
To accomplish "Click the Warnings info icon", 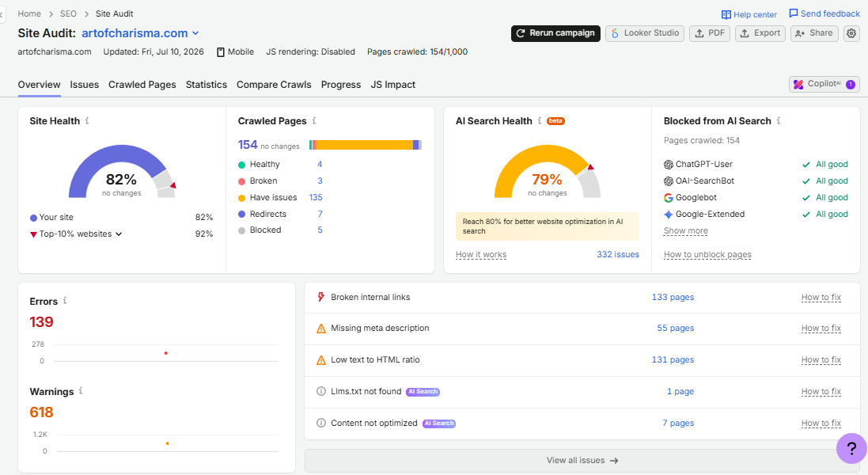I will click(x=81, y=391).
